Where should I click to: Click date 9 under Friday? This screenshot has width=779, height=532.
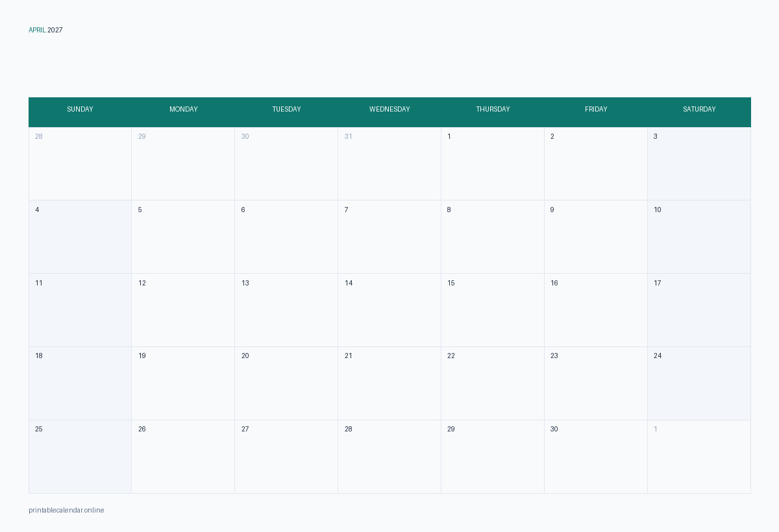coord(552,210)
